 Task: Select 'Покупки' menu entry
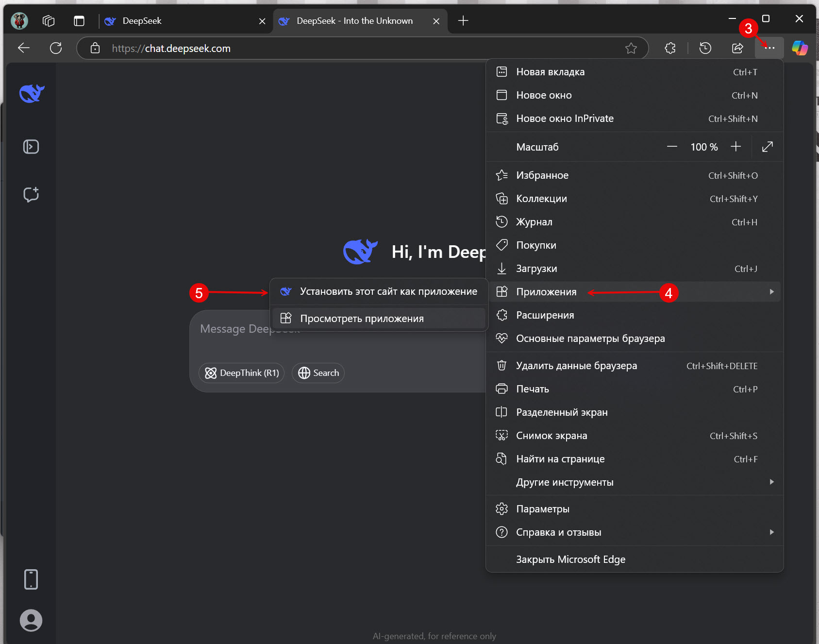point(635,245)
